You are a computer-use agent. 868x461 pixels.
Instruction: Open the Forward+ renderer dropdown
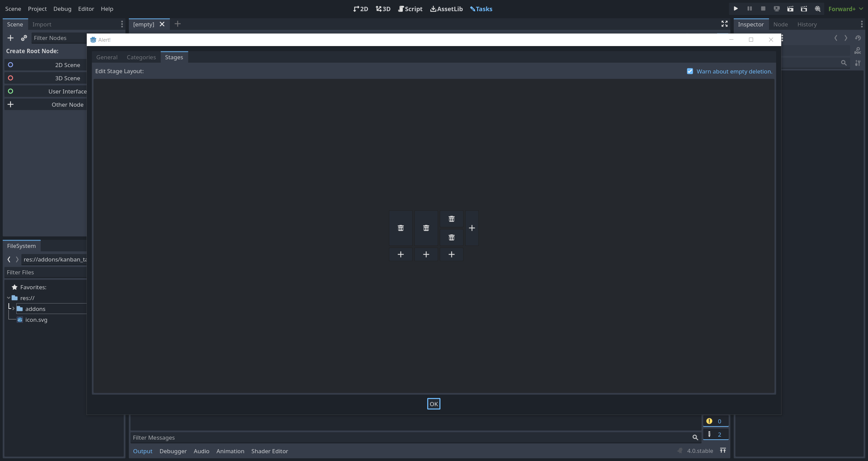click(x=845, y=9)
